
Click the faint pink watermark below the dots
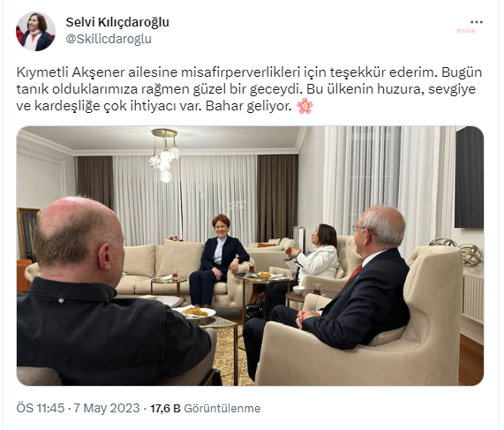click(466, 31)
